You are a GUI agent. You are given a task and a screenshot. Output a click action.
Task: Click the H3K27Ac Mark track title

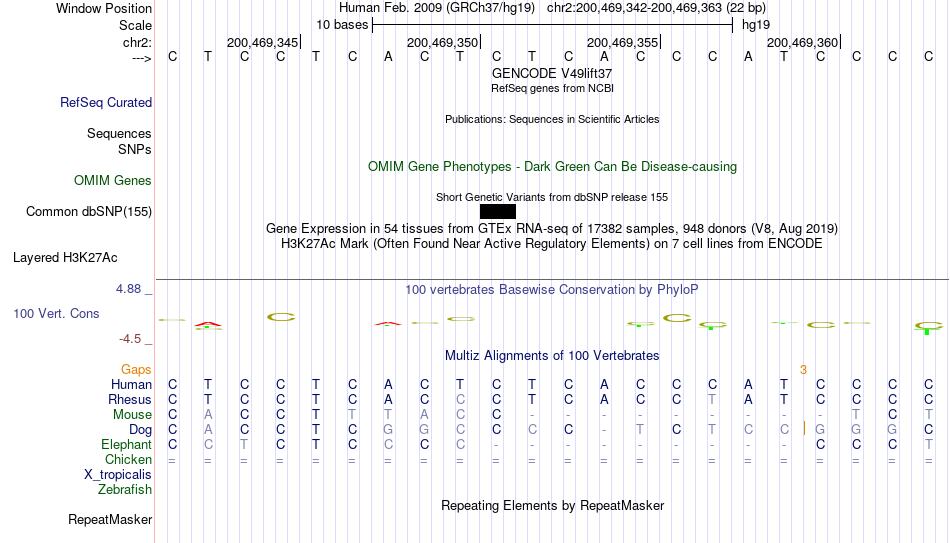pyautogui.click(x=552, y=244)
